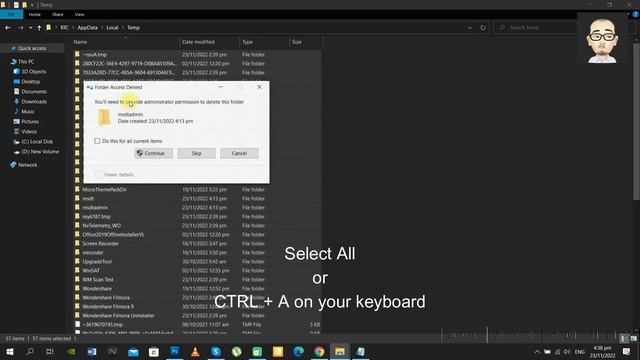
Task: Close the Folder Access Denied dialog
Action: tap(259, 87)
